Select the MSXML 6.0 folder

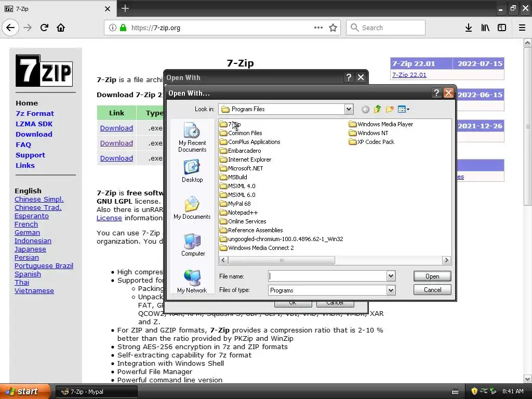pyautogui.click(x=237, y=195)
